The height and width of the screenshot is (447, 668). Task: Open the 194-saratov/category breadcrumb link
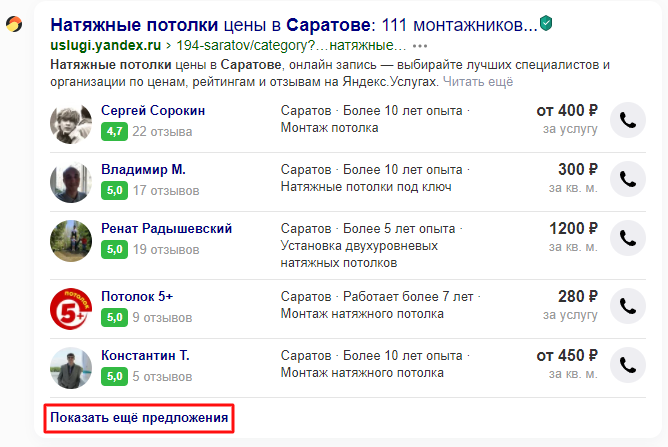[291, 45]
